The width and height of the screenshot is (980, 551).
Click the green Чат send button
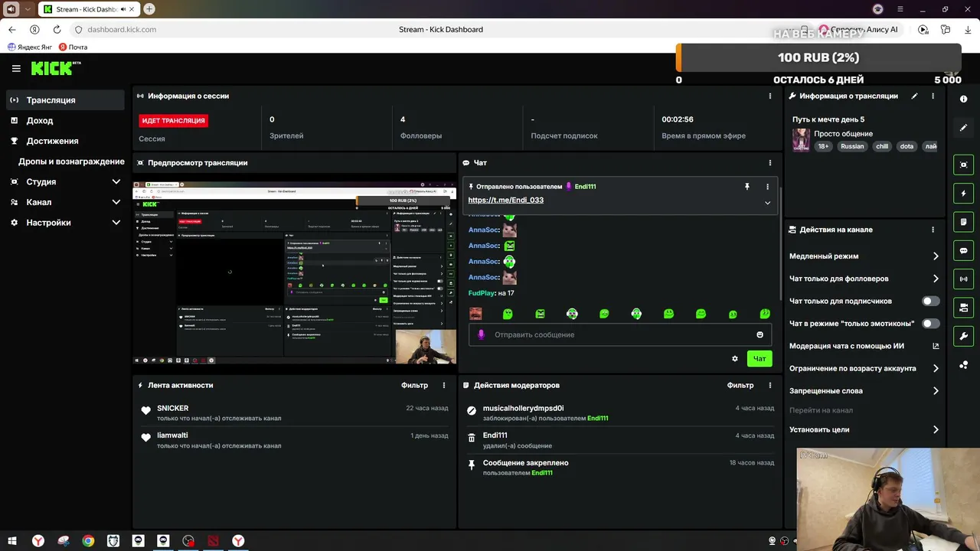(759, 358)
